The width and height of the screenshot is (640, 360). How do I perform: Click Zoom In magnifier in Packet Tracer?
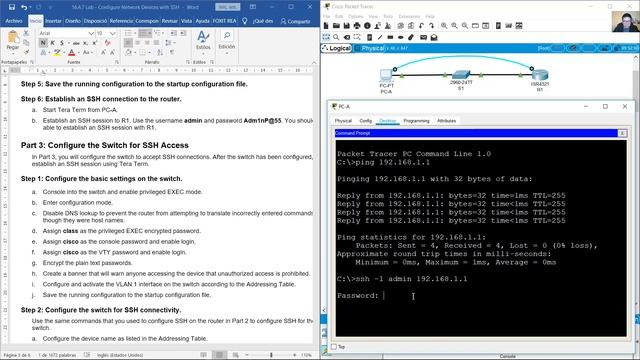pyautogui.click(x=444, y=26)
